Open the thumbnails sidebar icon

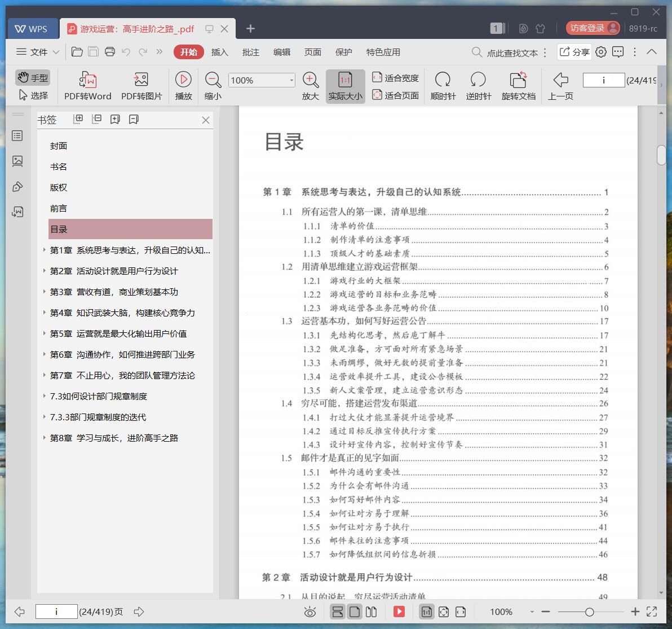pyautogui.click(x=17, y=161)
